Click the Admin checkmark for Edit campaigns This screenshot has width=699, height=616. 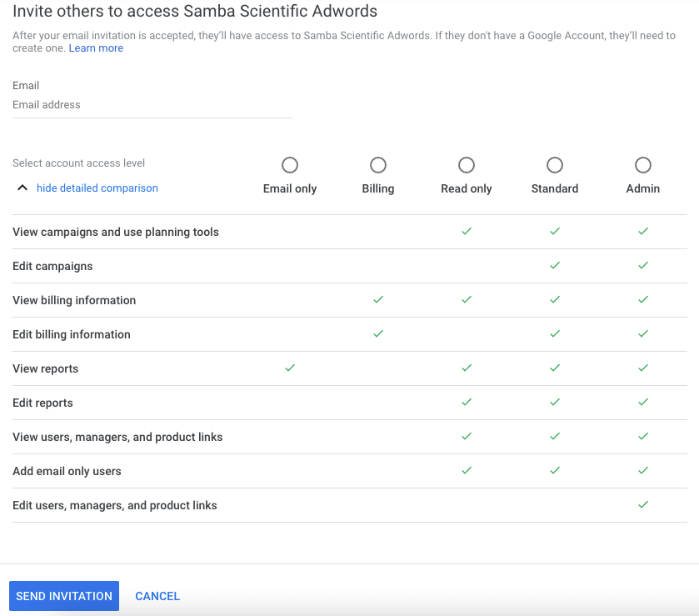tap(643, 265)
